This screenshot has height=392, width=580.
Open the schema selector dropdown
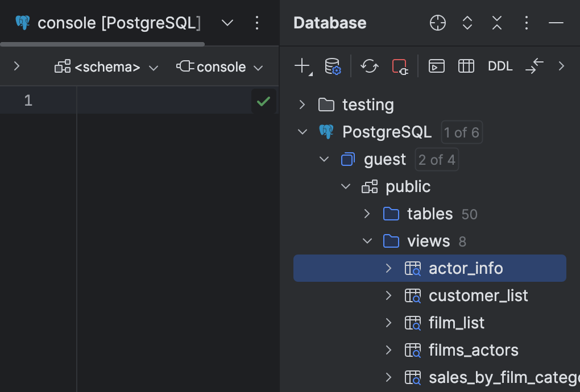pyautogui.click(x=106, y=66)
